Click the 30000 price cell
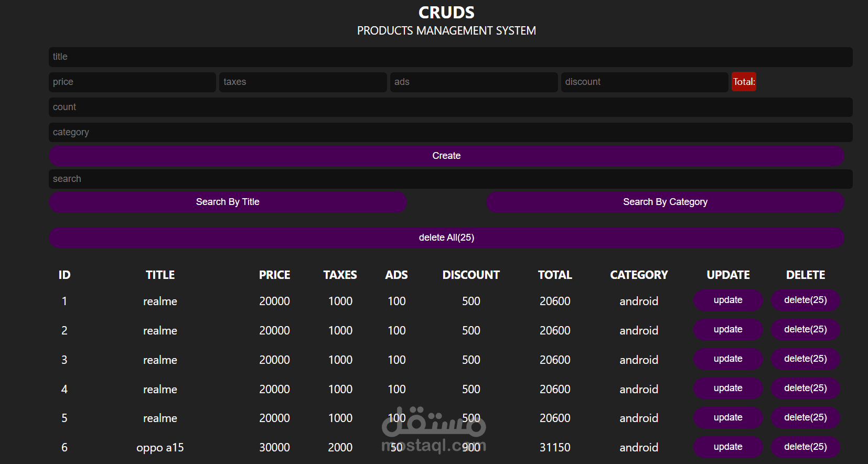This screenshot has height=464, width=868. pos(274,447)
